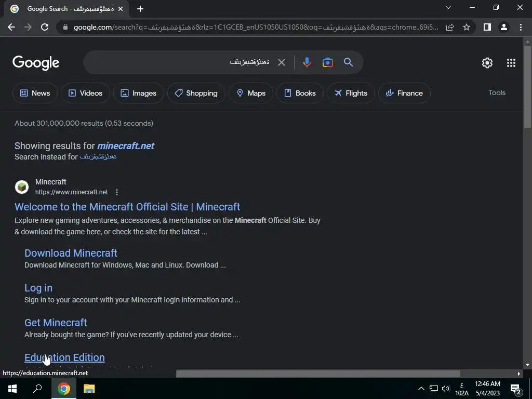Open File Explorer from the taskbar
This screenshot has width=532, height=399.
point(89,389)
